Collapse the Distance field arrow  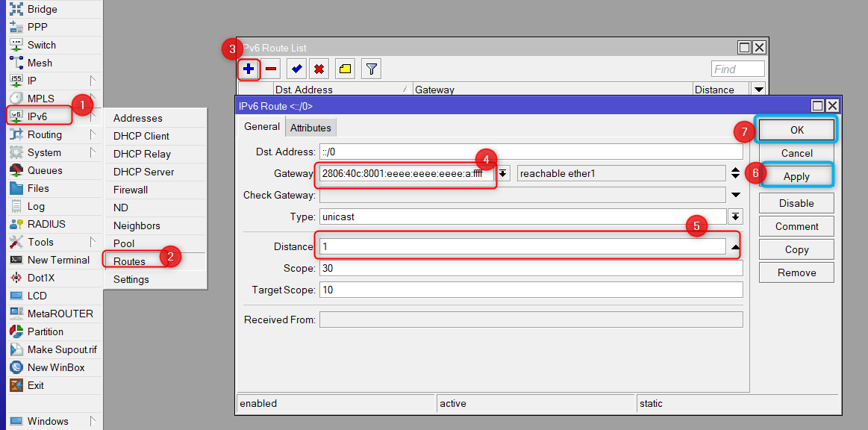click(x=736, y=246)
